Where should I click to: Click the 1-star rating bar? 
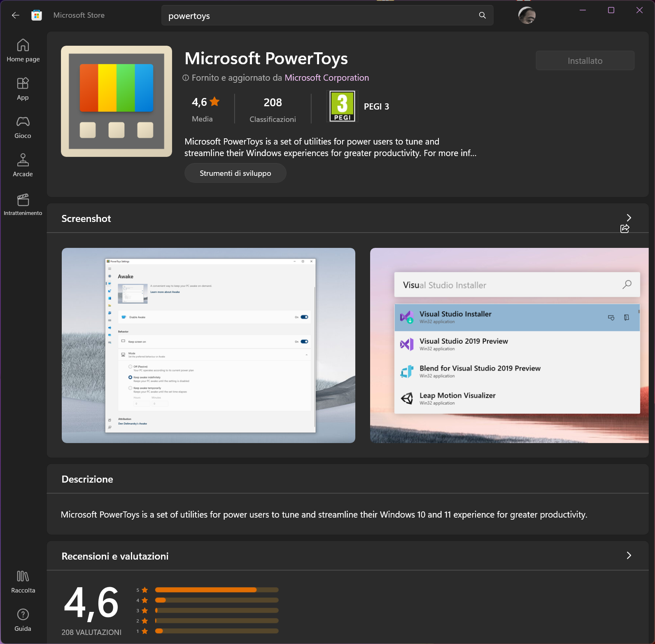tap(217, 631)
